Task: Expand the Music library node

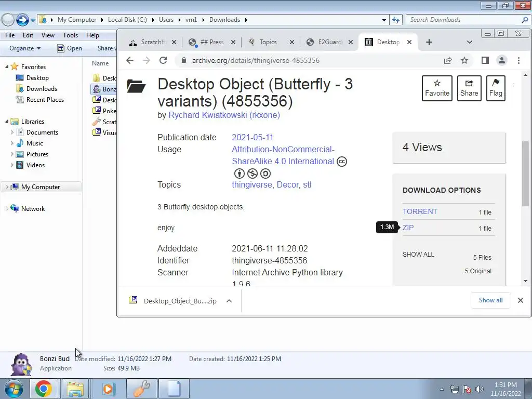Action: 12,143
